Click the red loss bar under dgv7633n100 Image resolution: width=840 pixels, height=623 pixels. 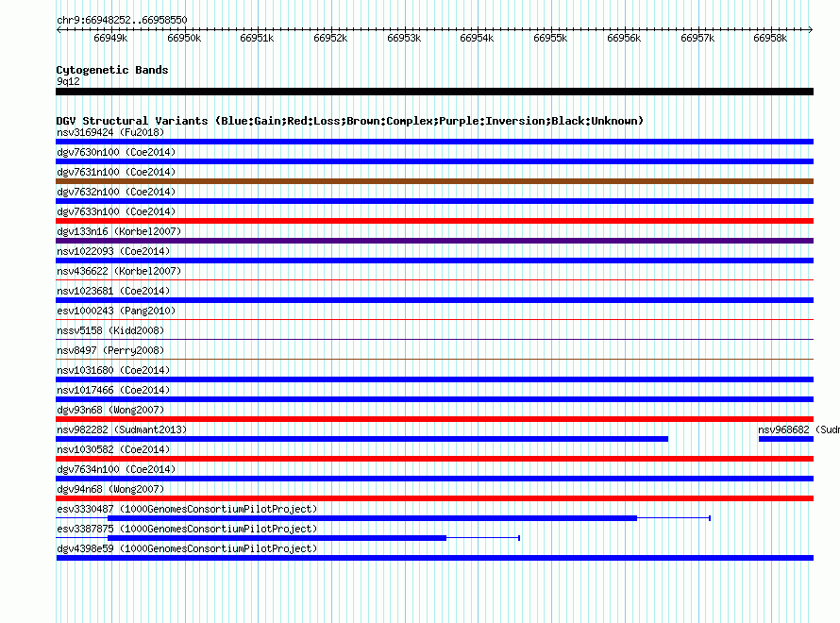point(434,221)
